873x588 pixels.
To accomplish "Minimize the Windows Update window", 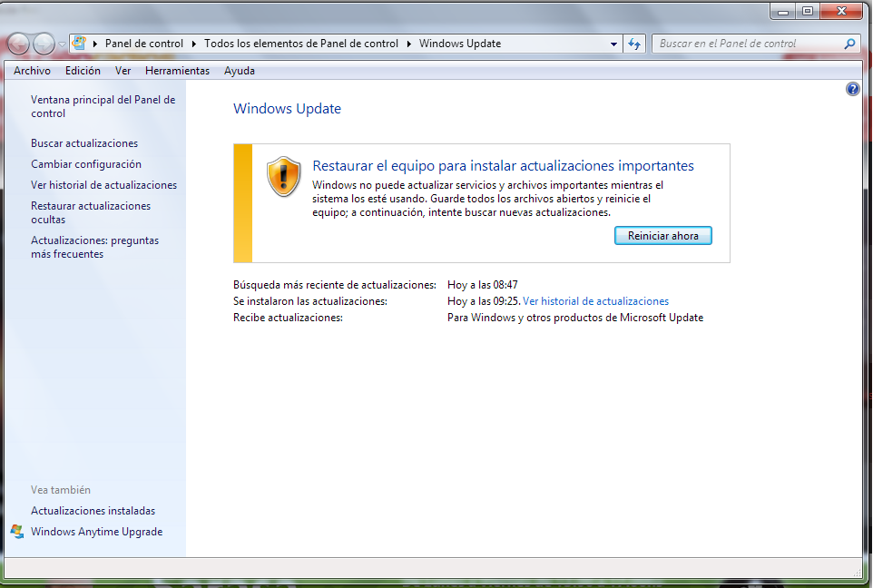I will click(783, 11).
